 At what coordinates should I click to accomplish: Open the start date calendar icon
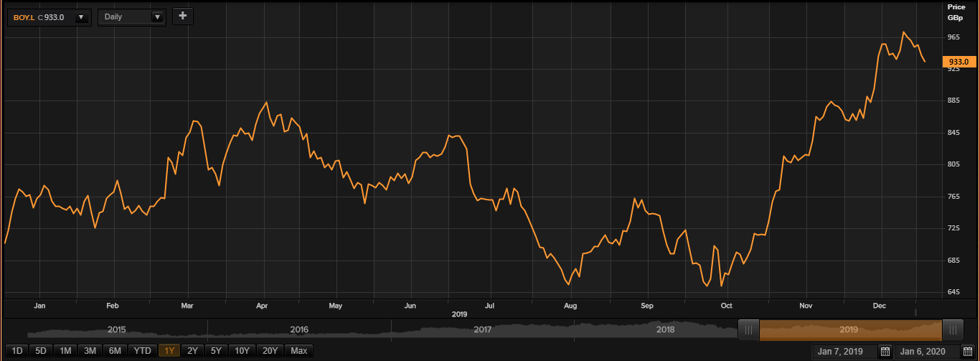tap(885, 352)
